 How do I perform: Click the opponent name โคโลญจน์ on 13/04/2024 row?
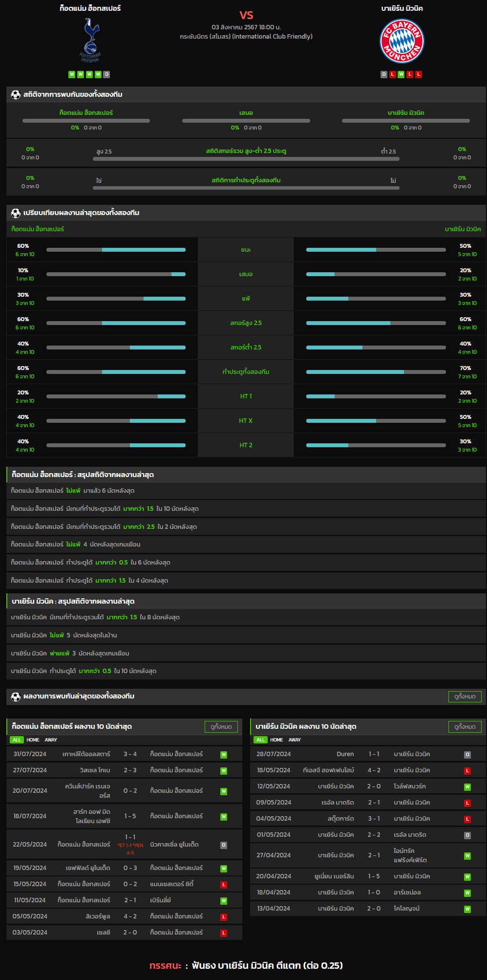[407, 909]
